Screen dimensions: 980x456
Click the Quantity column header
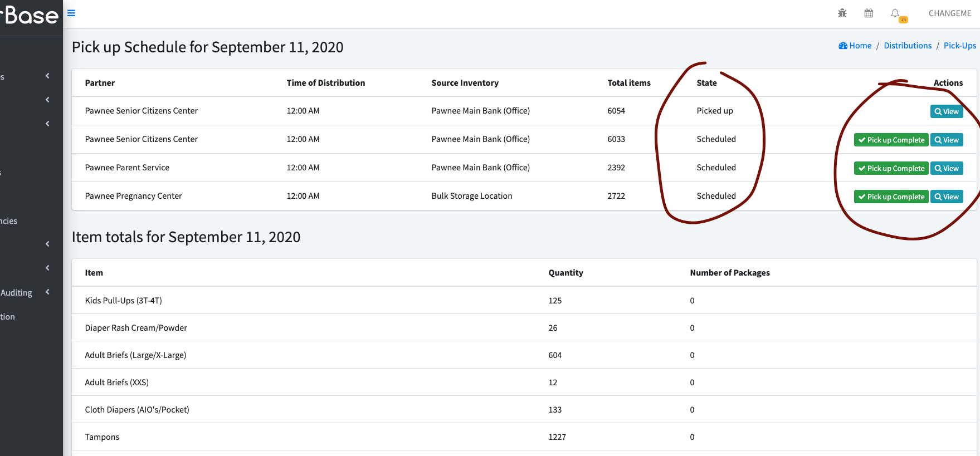coord(565,273)
